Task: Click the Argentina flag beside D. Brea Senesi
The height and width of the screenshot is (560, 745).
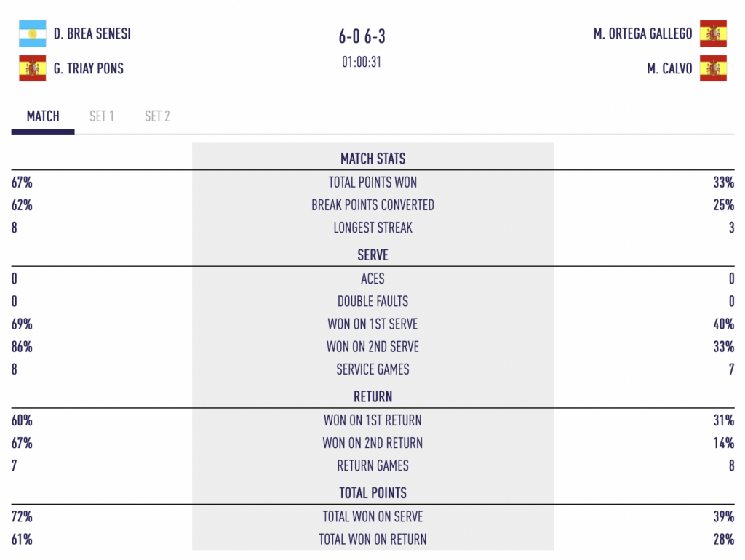Action: [x=32, y=33]
